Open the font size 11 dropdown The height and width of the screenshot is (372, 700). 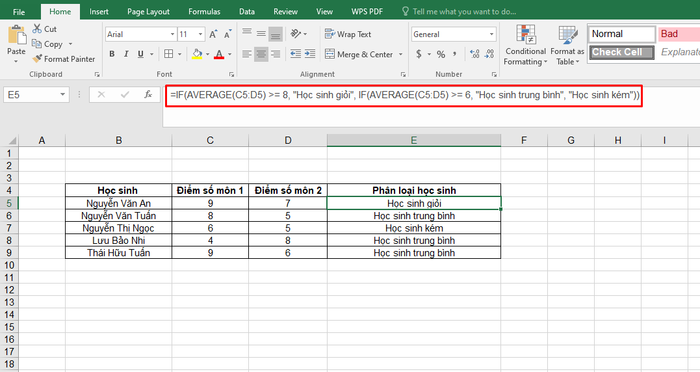point(200,34)
